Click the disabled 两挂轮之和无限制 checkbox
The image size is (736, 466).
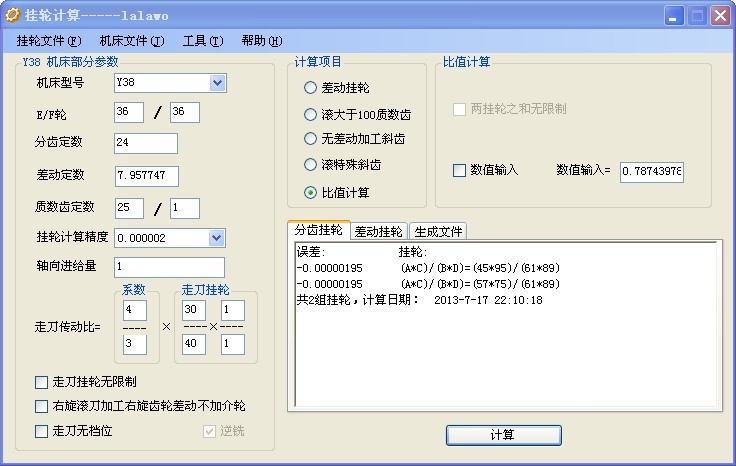pyautogui.click(x=459, y=109)
